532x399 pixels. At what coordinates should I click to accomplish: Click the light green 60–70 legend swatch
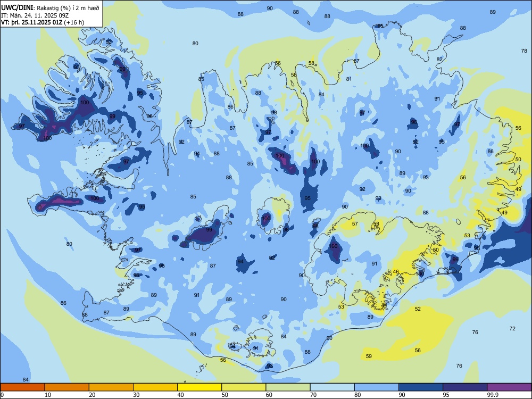(x=288, y=387)
